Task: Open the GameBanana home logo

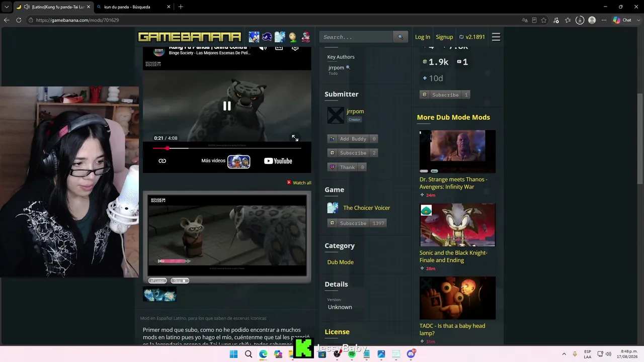Action: point(190,37)
